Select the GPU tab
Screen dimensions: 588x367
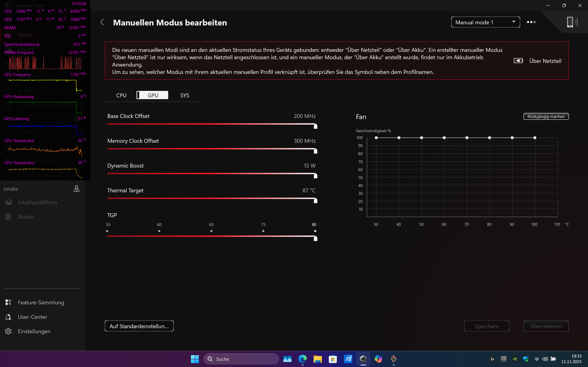pyautogui.click(x=153, y=95)
